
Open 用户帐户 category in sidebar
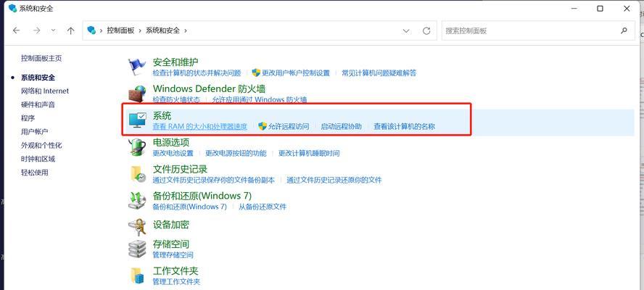click(x=35, y=131)
